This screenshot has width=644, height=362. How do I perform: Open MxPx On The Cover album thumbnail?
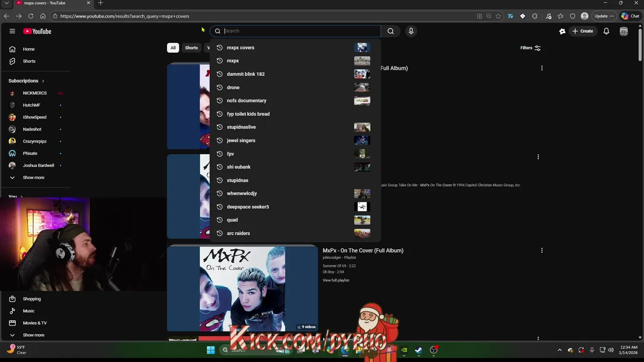click(x=243, y=289)
